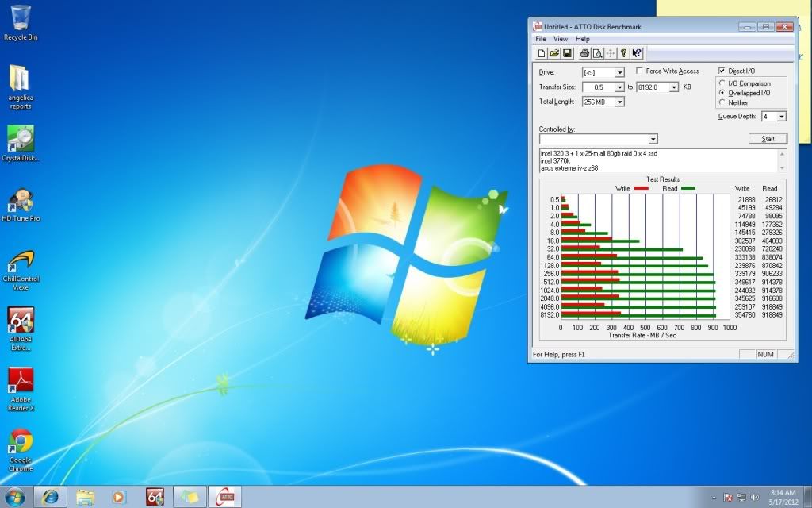Image resolution: width=812 pixels, height=508 pixels.
Task: Select the angelica reports folder icon
Action: (x=21, y=87)
